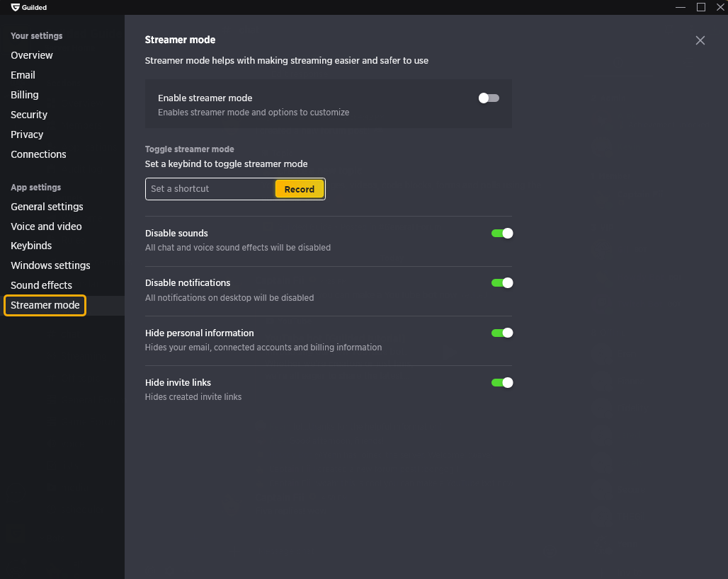Image resolution: width=728 pixels, height=579 pixels.
Task: Select Streamer mode in sidebar
Action: [x=45, y=305]
